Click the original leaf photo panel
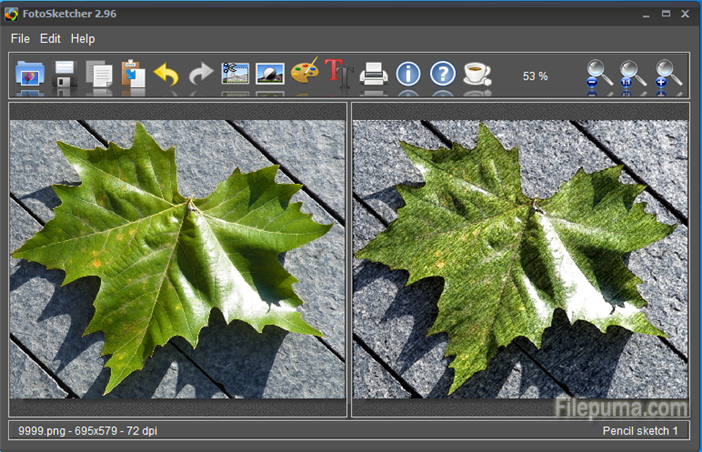The width and height of the screenshot is (702, 452). coord(178,258)
